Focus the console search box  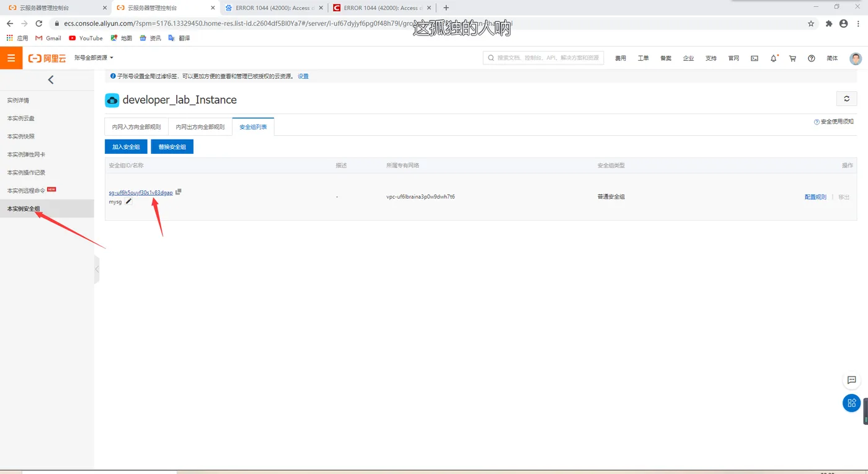(x=543, y=58)
